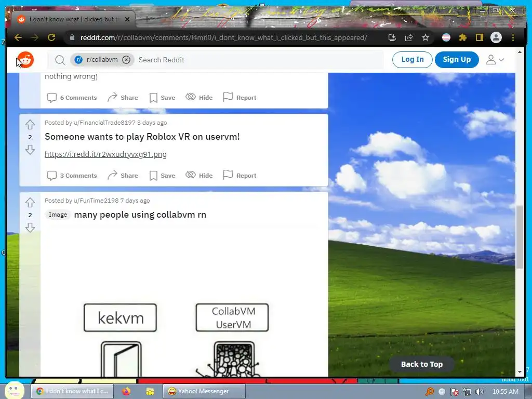Click the scrollbar up arrow

coord(520,52)
